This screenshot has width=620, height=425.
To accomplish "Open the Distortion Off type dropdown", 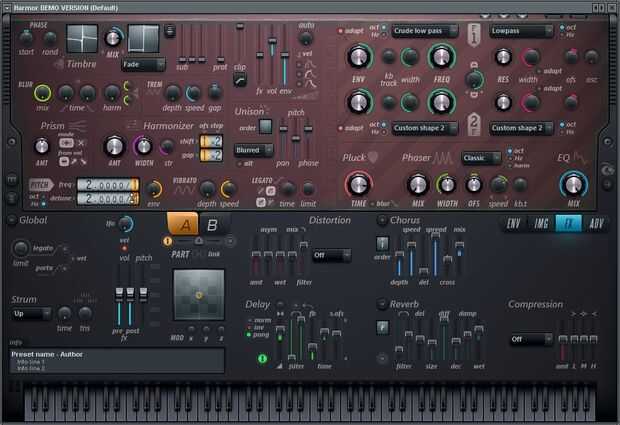I will (x=331, y=255).
